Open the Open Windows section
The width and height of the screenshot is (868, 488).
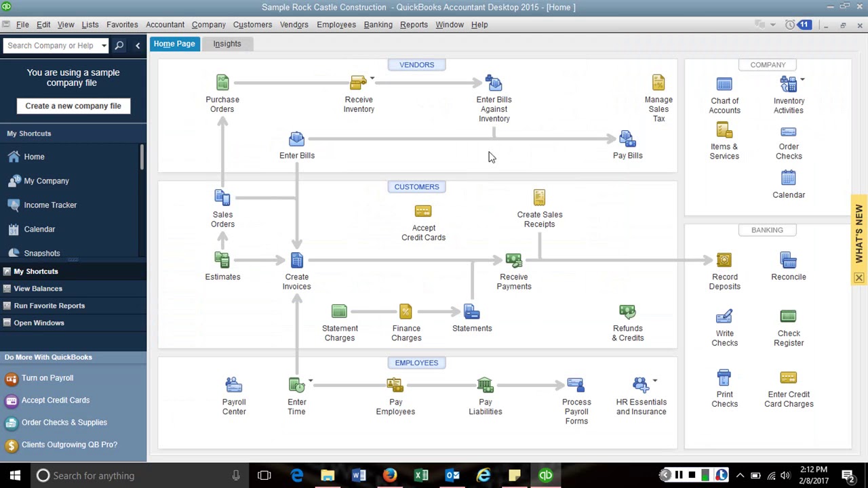(73, 323)
